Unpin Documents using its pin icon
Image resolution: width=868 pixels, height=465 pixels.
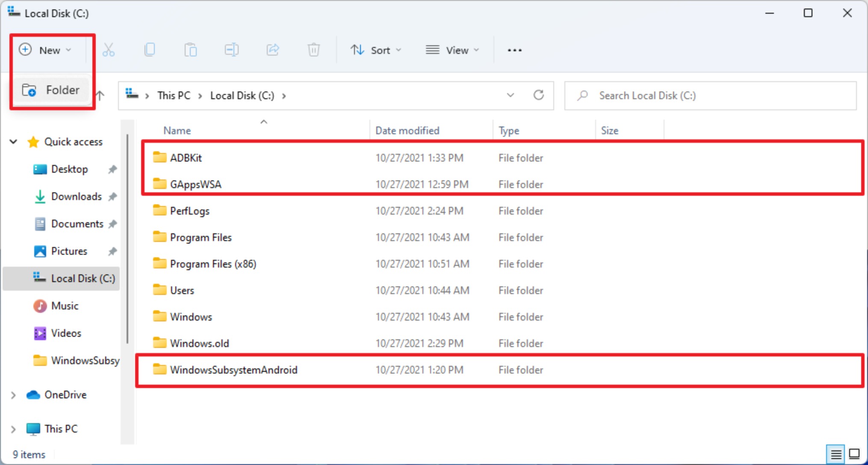(112, 224)
